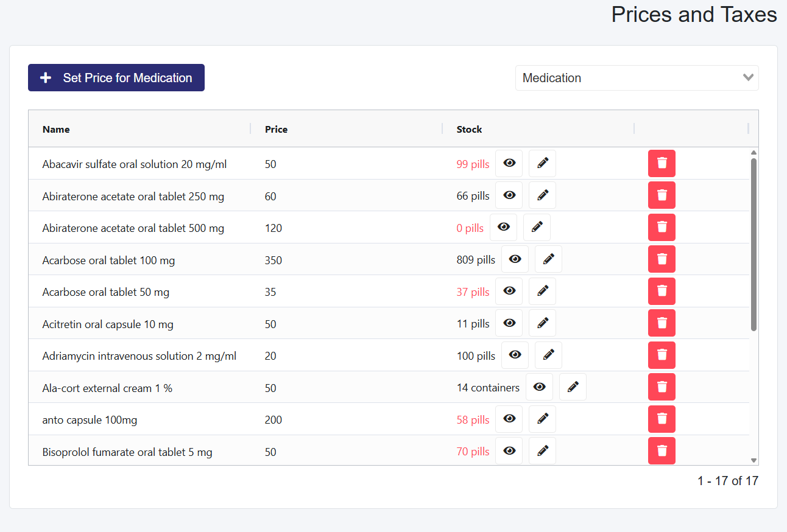
Task: Delete Acarbose oral tablet 50 mg
Action: pos(662,292)
